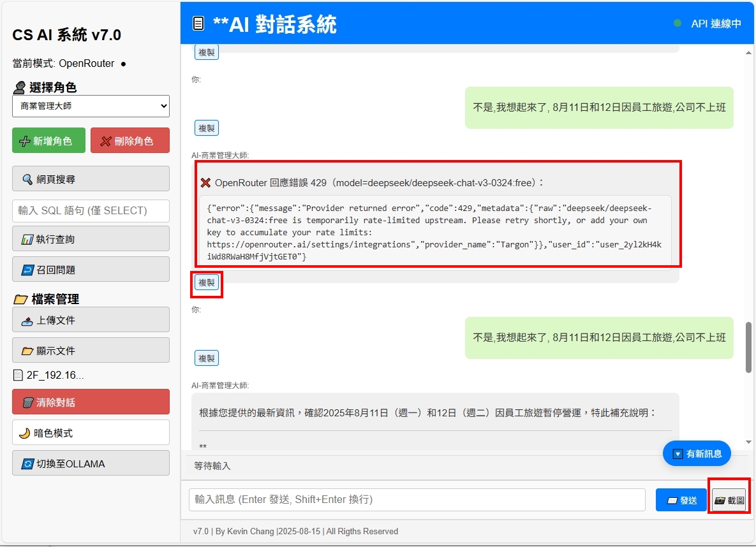Image resolution: width=756 pixels, height=547 pixels.
Task: Toggle 暗色模式 dark mode
Action: coord(91,433)
